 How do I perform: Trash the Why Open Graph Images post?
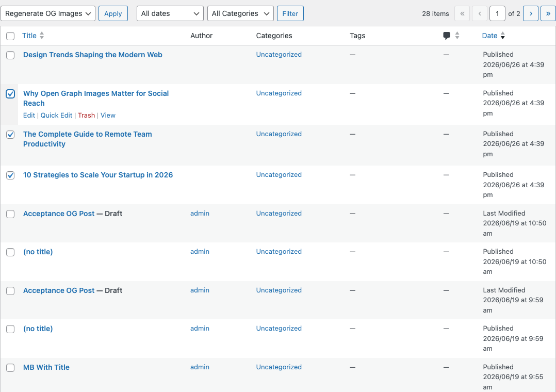(87, 116)
